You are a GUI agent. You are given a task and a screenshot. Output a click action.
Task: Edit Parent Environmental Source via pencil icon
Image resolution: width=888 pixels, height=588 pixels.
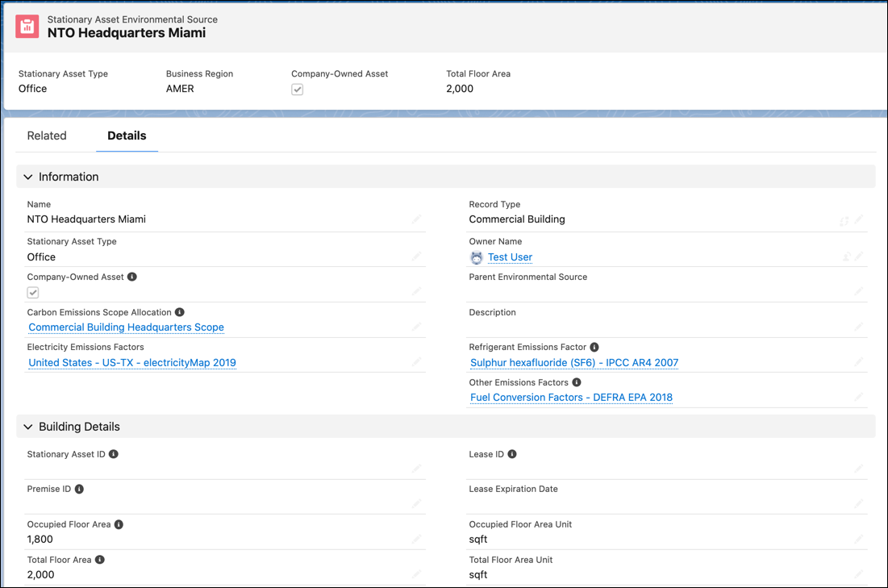click(x=858, y=291)
